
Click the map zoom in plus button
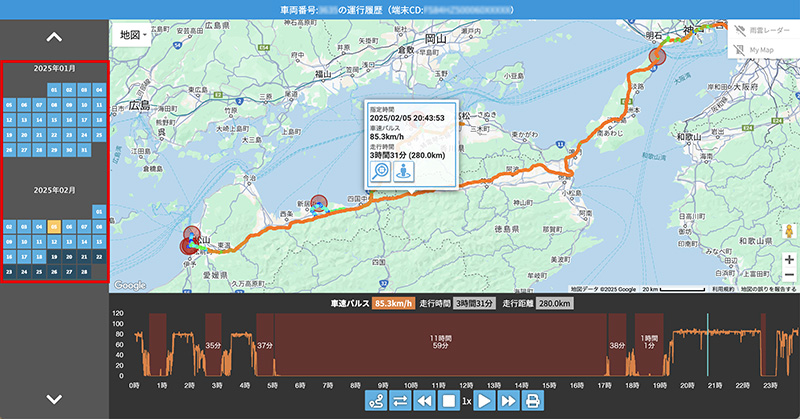(x=789, y=259)
